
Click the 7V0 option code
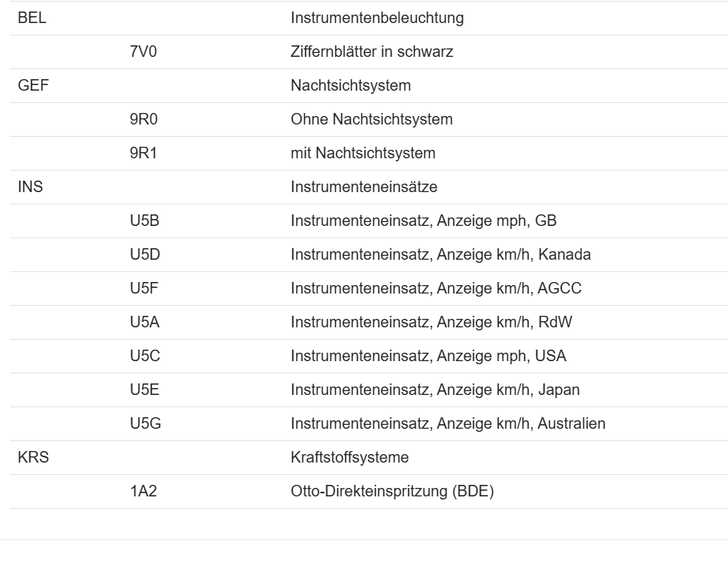coord(144,52)
